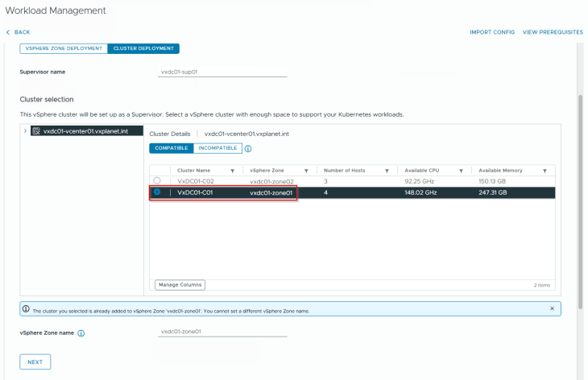Show the Incompatible clusters list
Image resolution: width=588 pixels, height=380 pixels.
point(217,148)
